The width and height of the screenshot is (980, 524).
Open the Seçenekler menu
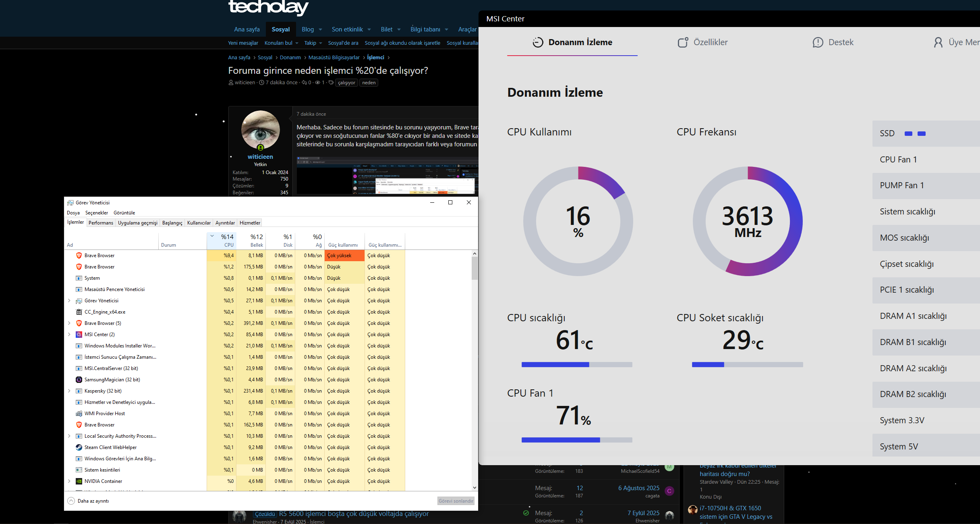coord(97,213)
